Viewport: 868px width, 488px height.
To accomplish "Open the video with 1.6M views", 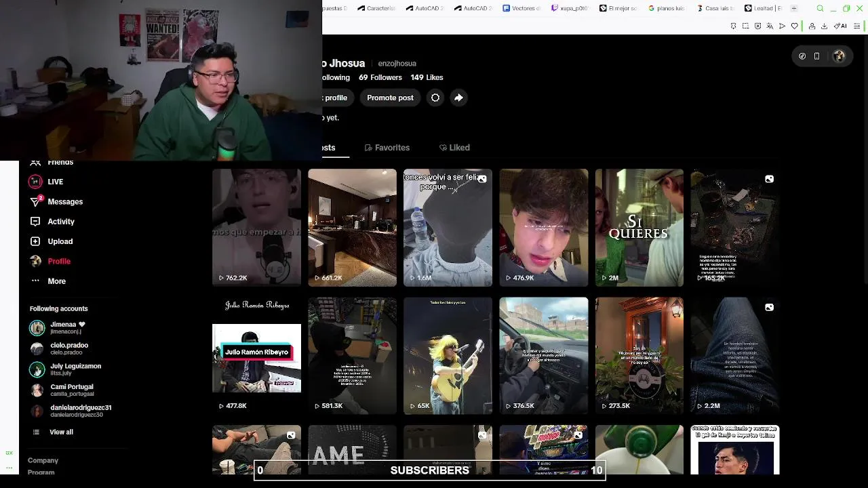I will tap(448, 228).
